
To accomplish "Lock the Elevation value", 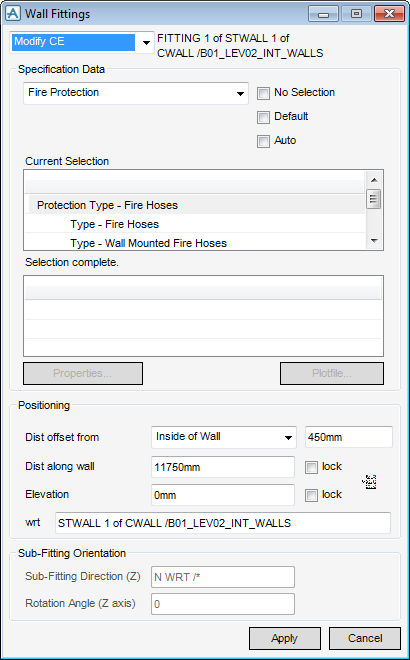I will (x=311, y=495).
